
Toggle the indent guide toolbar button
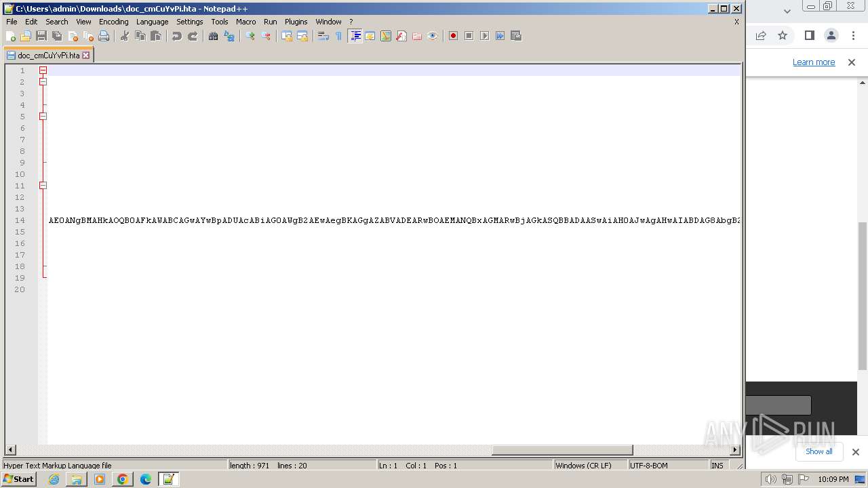[355, 36]
